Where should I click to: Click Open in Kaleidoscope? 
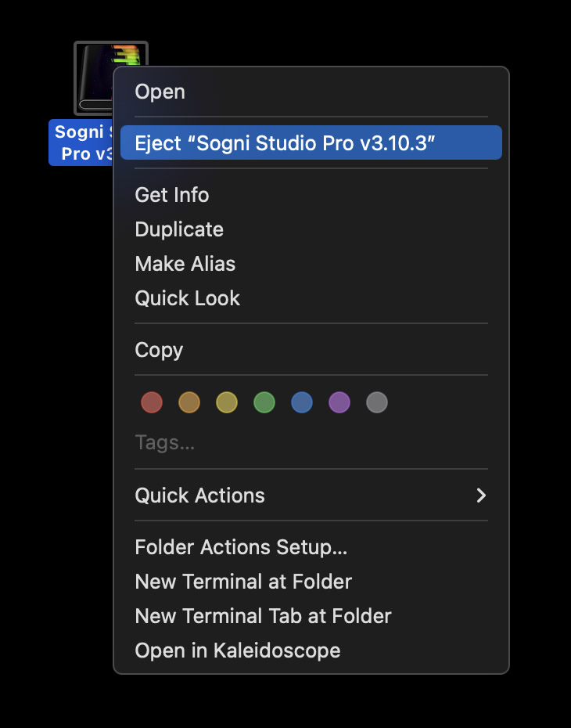pyautogui.click(x=238, y=651)
